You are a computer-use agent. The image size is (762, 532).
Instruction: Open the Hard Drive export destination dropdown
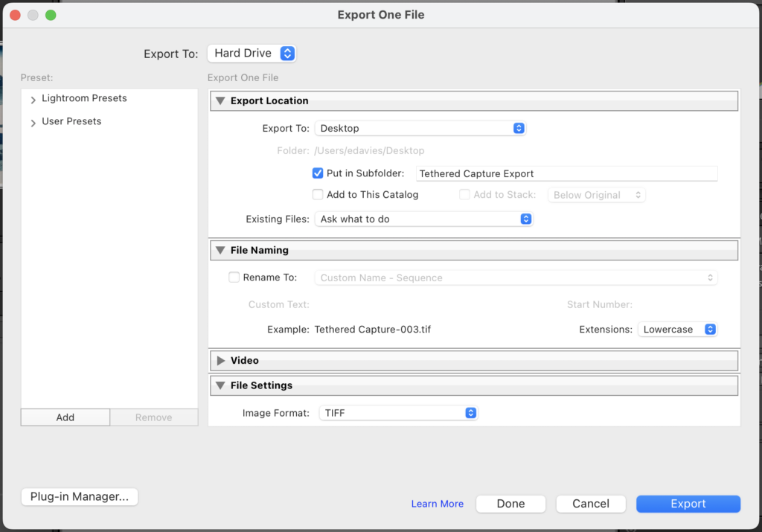click(252, 53)
